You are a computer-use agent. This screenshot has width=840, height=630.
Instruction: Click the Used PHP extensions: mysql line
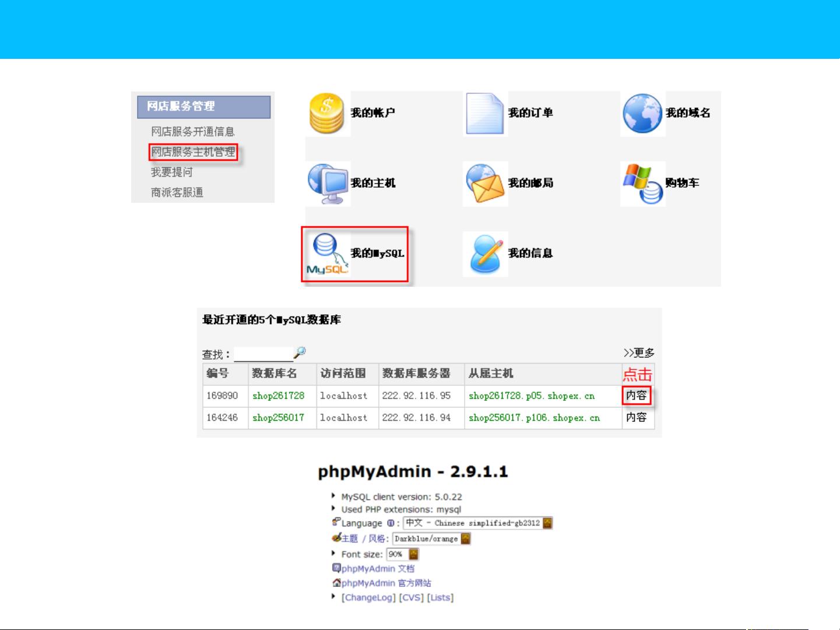point(401,509)
